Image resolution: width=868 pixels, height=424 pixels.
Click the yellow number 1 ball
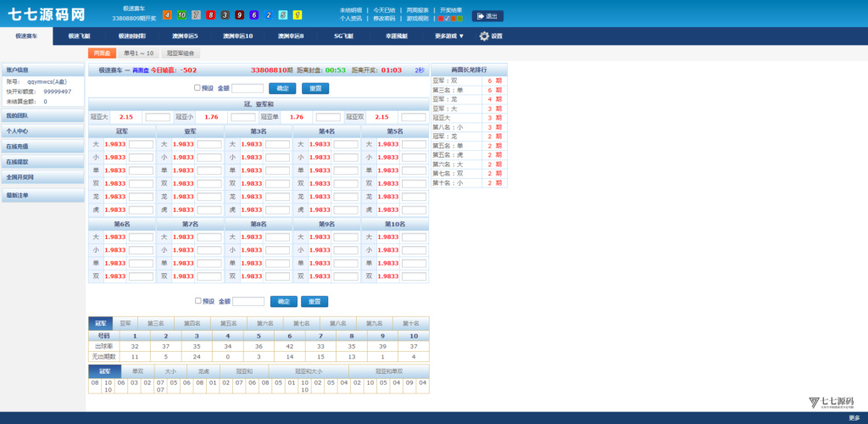tap(297, 15)
